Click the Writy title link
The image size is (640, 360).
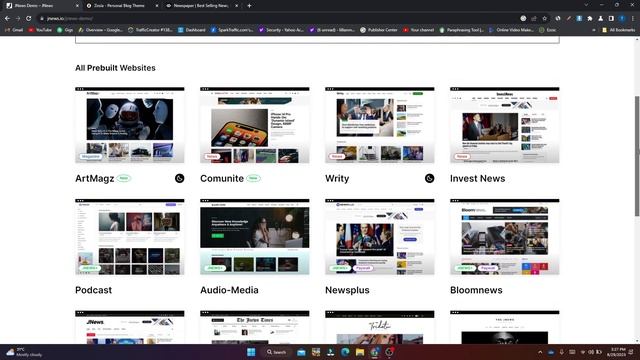click(337, 178)
